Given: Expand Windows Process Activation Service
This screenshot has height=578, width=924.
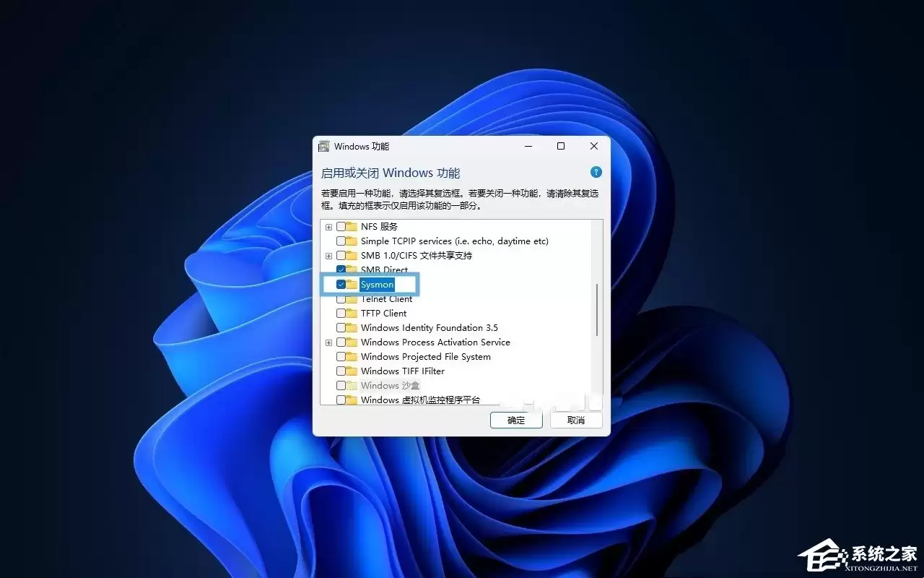Looking at the screenshot, I should pos(328,342).
